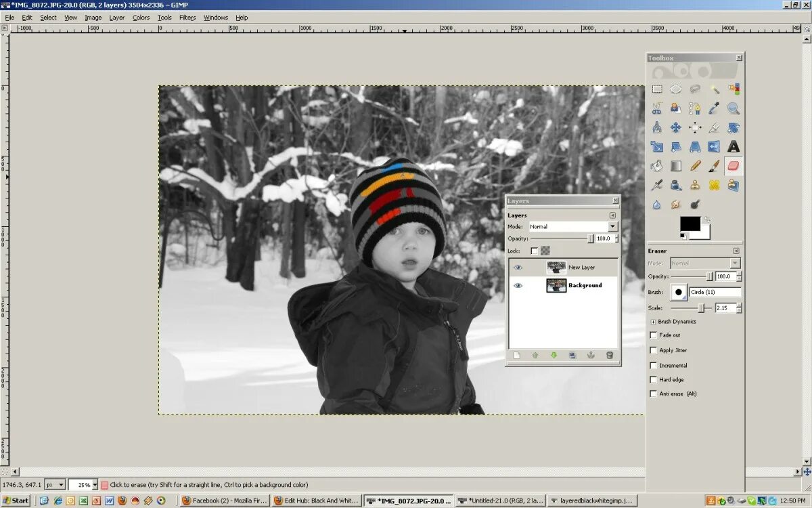Lower the layer with the green down arrow
The width and height of the screenshot is (812, 508).
point(554,355)
